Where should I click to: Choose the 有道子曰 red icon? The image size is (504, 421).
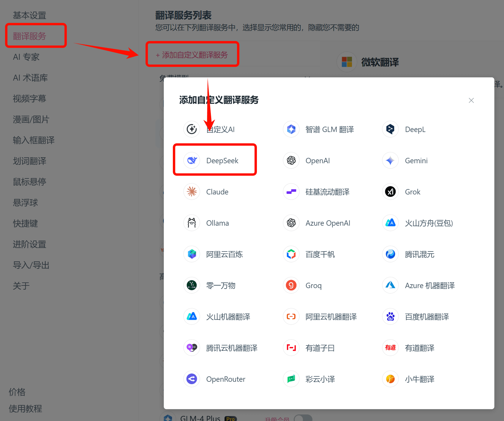291,348
